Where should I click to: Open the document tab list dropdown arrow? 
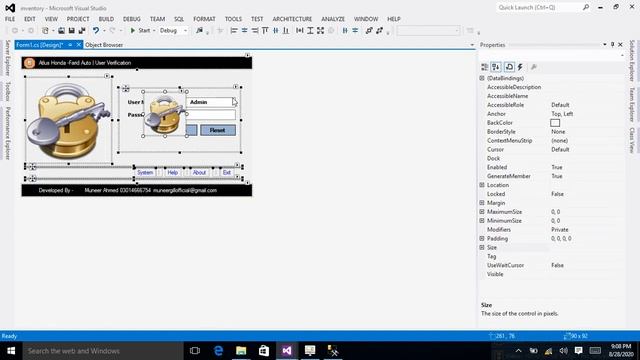(472, 45)
